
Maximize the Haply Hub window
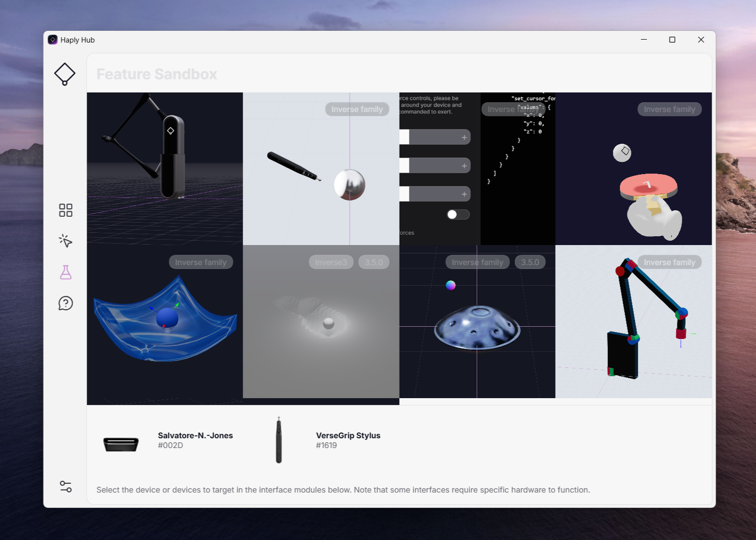tap(672, 40)
